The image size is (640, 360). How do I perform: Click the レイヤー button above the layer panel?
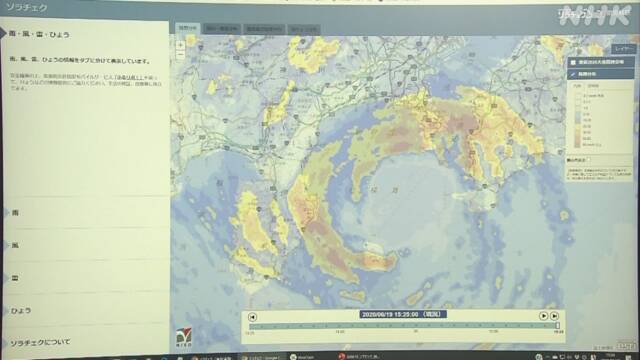coord(623,49)
